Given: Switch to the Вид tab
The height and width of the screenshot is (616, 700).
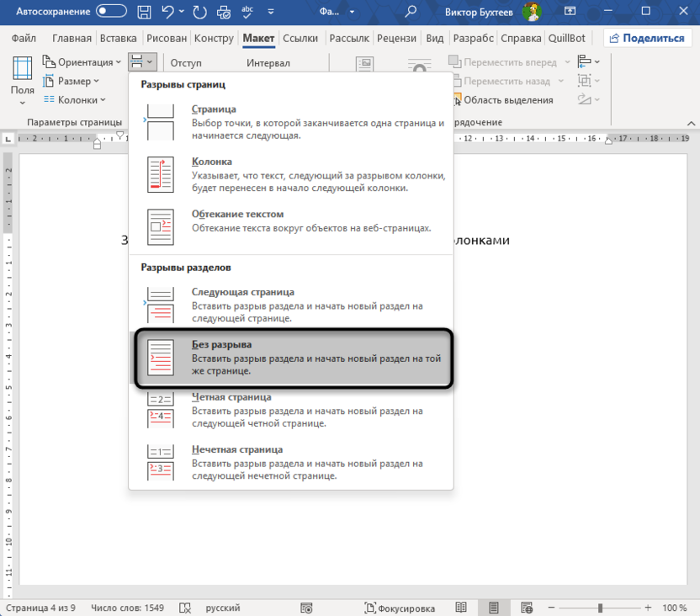Looking at the screenshot, I should (x=435, y=39).
